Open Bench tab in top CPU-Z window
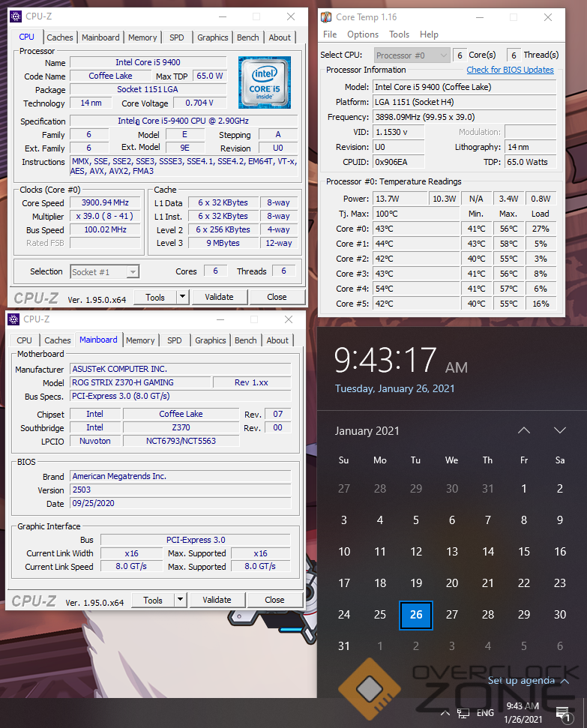 (x=248, y=37)
